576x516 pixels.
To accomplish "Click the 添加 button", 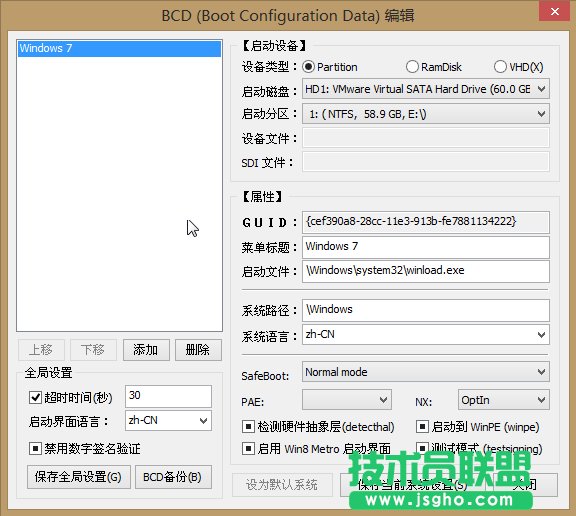I will pyautogui.click(x=146, y=350).
